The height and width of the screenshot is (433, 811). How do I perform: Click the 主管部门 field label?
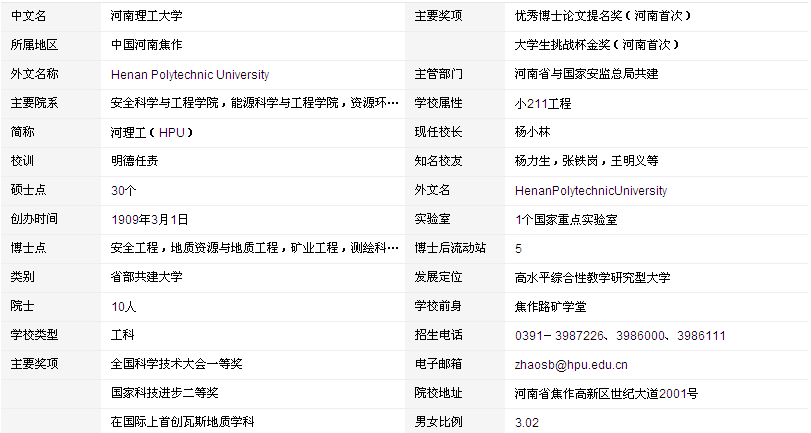pos(438,74)
